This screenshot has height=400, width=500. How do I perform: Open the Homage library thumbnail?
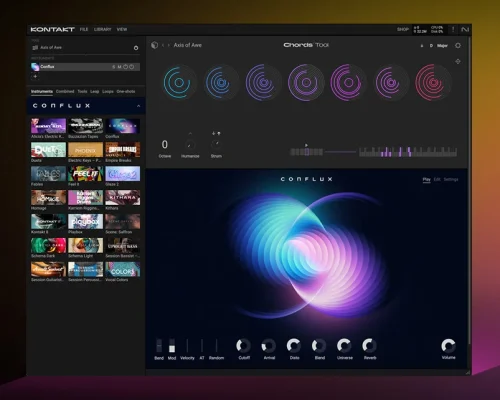point(48,197)
